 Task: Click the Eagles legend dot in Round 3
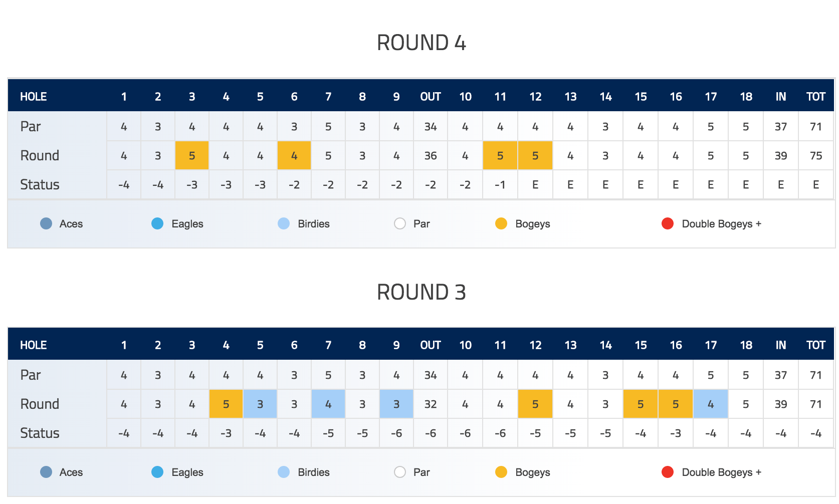[157, 472]
